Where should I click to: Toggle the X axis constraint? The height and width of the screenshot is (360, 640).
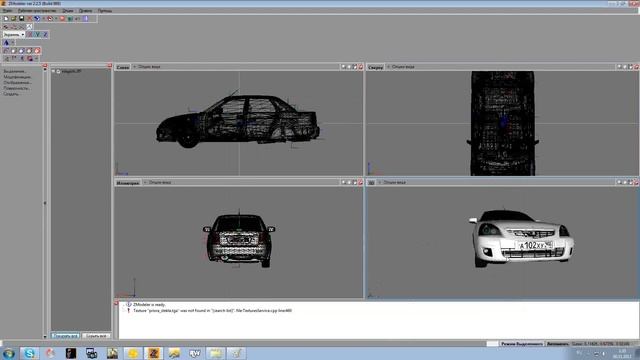tap(30, 35)
